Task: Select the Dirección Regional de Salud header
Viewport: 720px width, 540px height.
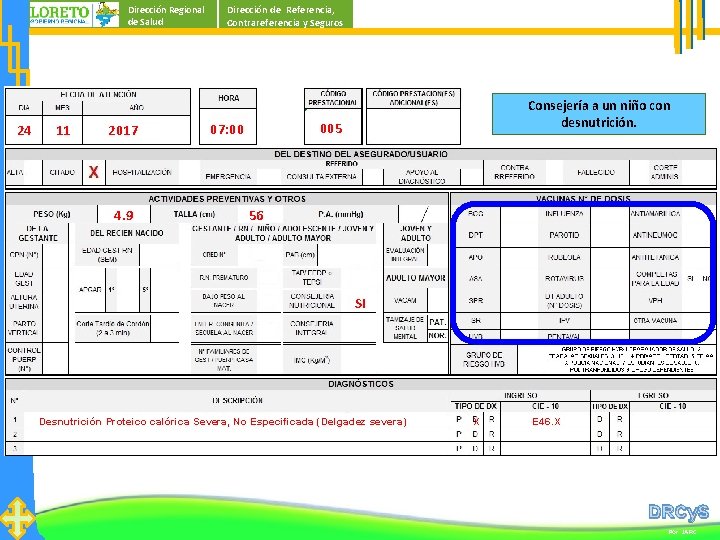Action: pyautogui.click(x=166, y=16)
